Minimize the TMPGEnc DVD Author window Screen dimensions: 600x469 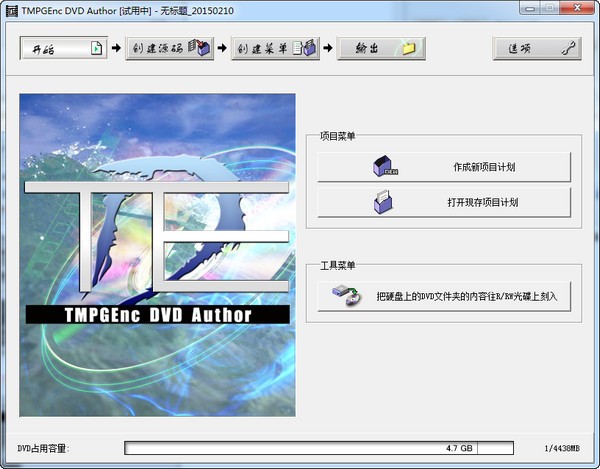[x=530, y=8]
